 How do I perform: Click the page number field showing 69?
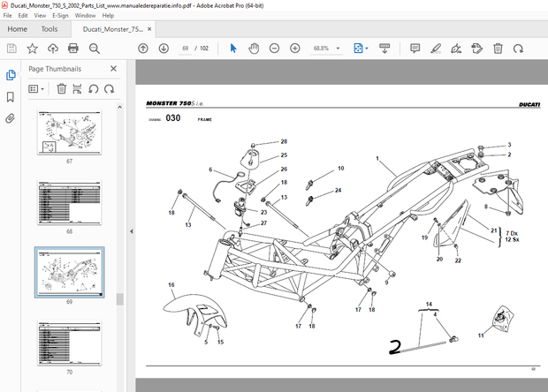point(186,49)
